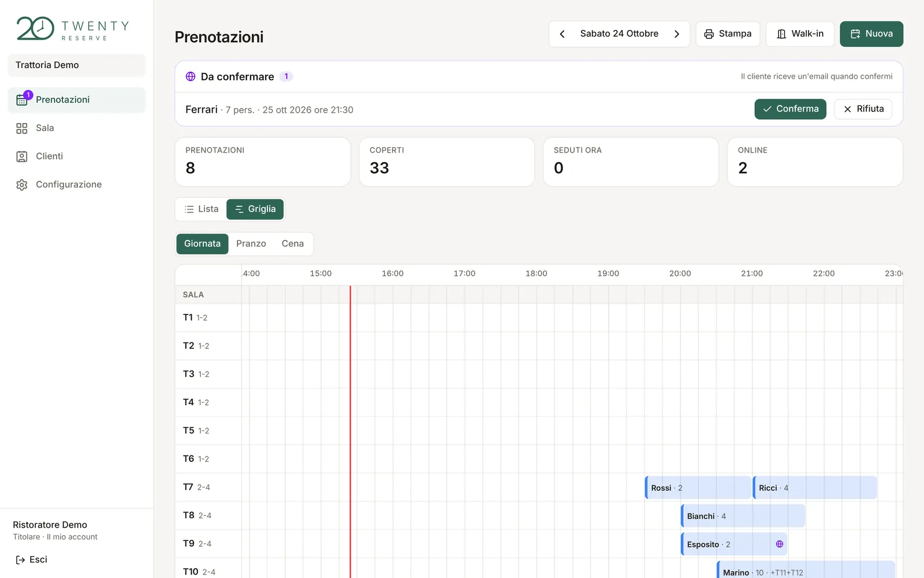Click the T5 table row label
924x578 pixels.
coord(196,431)
